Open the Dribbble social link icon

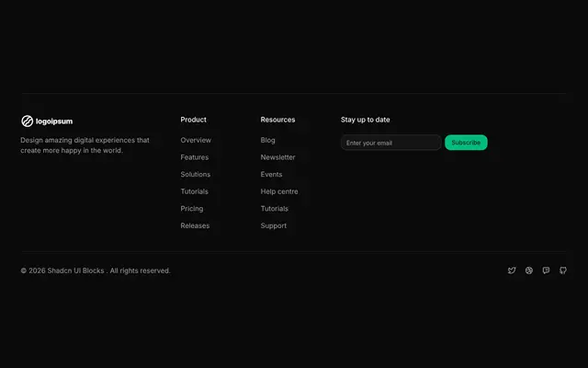click(529, 270)
